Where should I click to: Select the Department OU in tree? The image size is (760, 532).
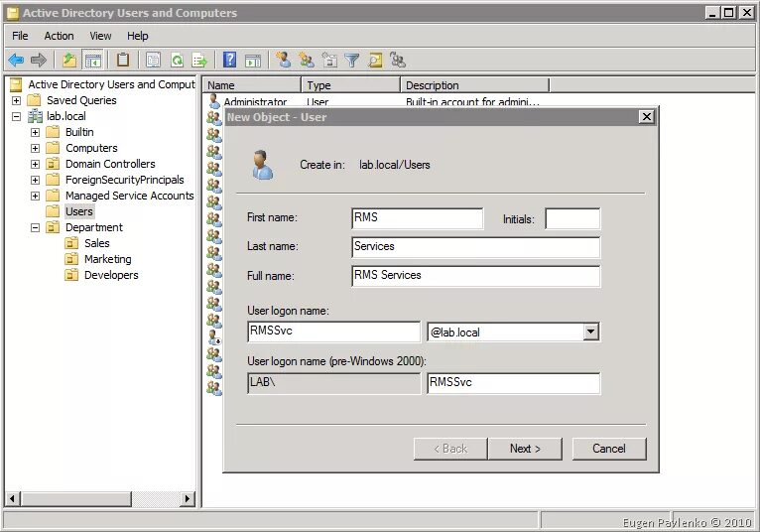(x=94, y=227)
